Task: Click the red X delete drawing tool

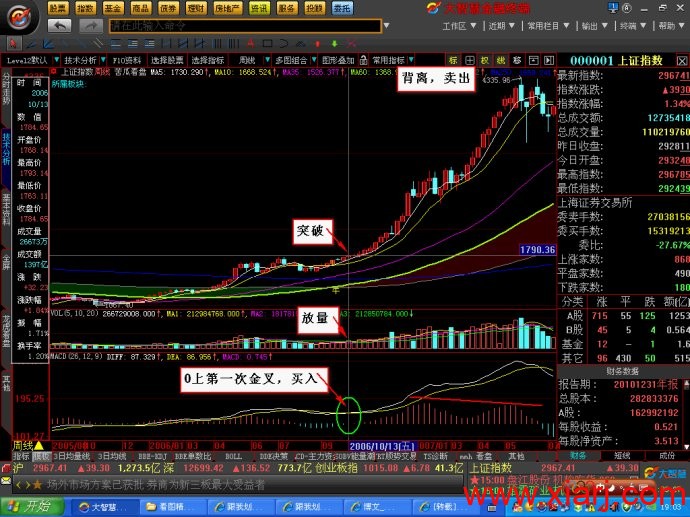Action: (x=352, y=44)
